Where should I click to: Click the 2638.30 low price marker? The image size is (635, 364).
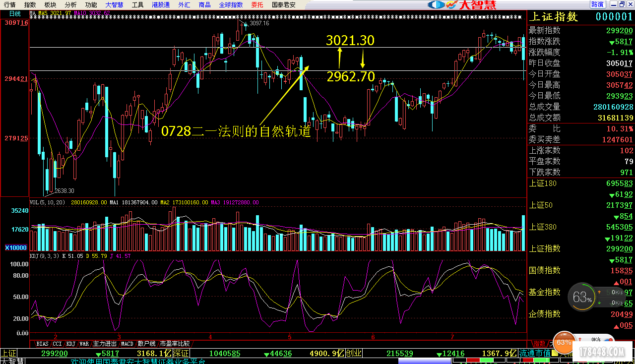pyautogui.click(x=64, y=190)
